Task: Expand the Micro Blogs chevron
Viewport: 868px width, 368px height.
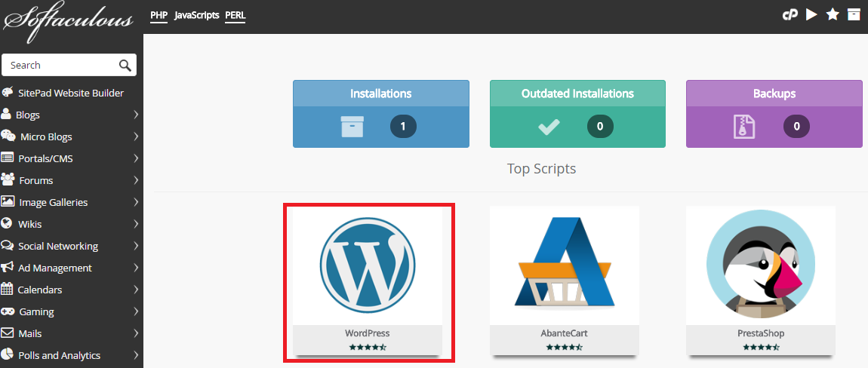Action: click(136, 136)
